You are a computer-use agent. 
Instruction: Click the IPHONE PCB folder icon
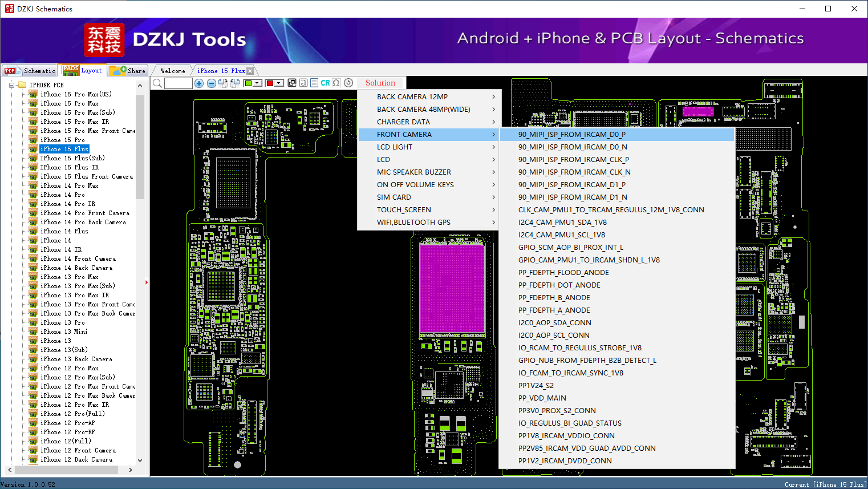pos(23,85)
